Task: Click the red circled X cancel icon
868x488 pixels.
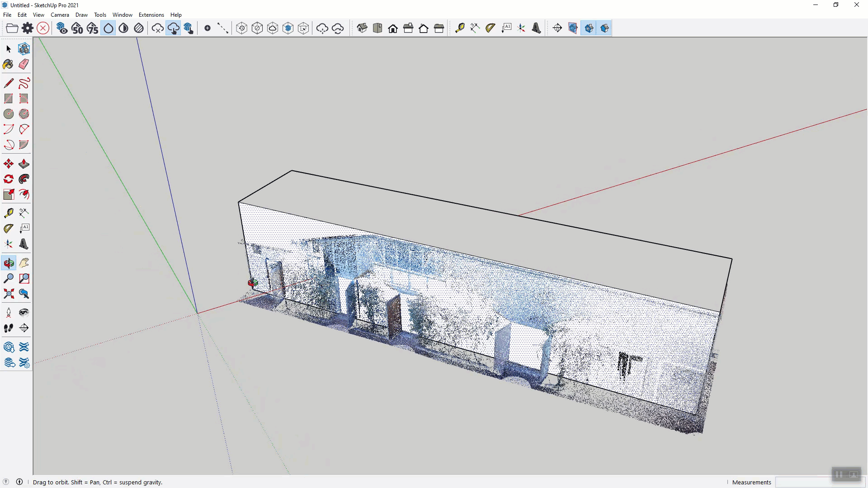Action: pyautogui.click(x=43, y=28)
